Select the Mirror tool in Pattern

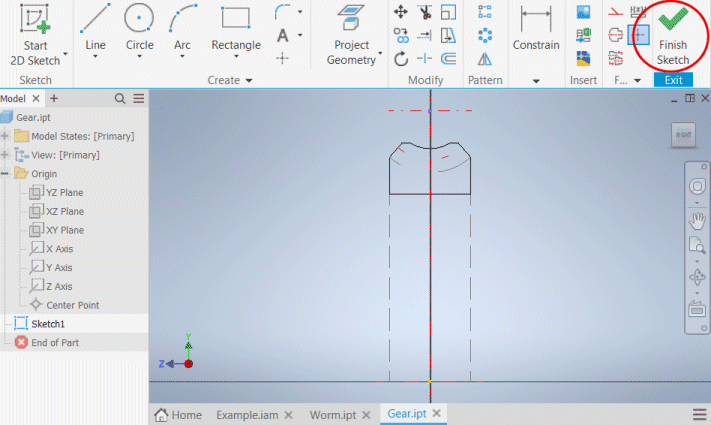485,59
